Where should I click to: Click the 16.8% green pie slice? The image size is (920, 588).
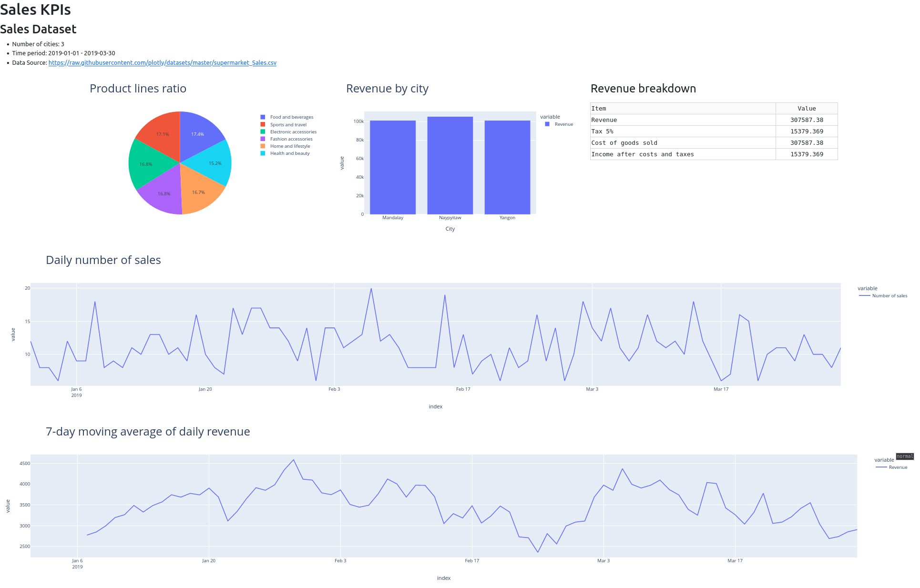146,164
